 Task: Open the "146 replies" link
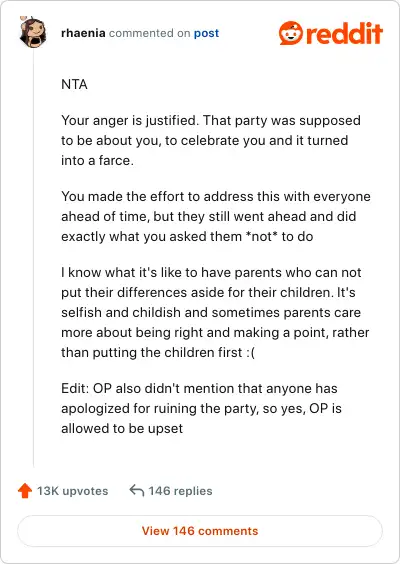181,491
